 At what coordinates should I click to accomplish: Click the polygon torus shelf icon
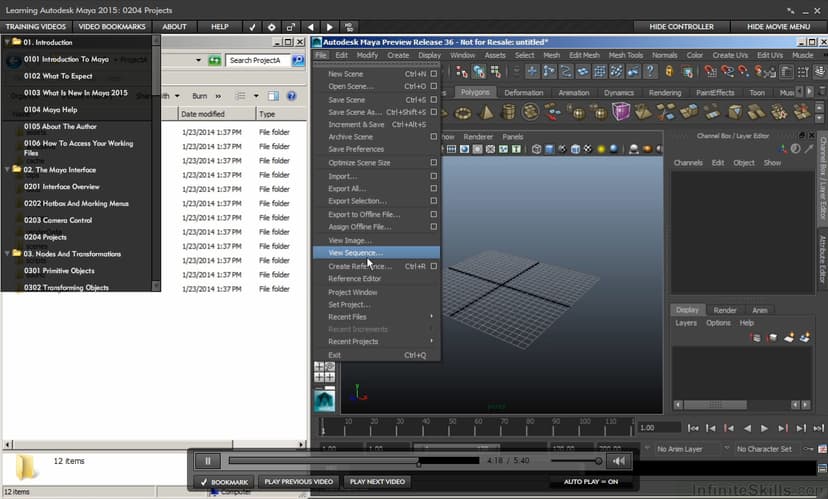point(463,112)
